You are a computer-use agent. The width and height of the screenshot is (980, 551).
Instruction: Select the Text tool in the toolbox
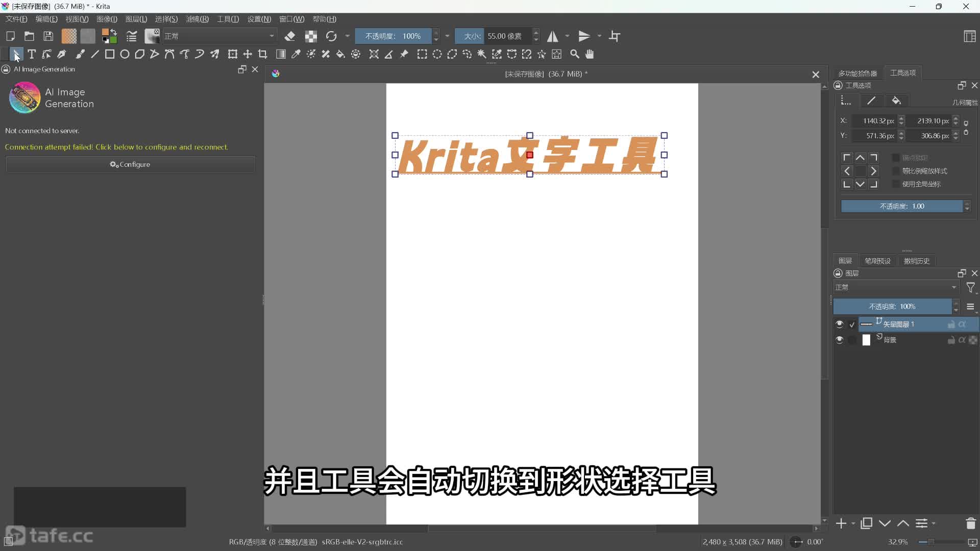coord(32,54)
